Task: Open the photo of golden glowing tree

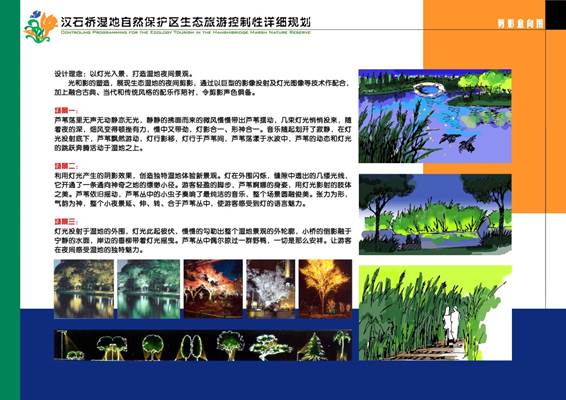Action: pos(325,288)
